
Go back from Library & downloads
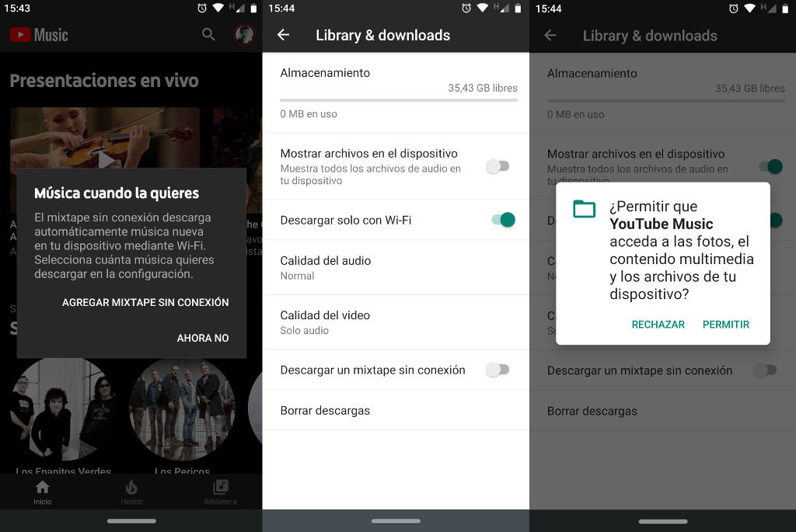(283, 35)
